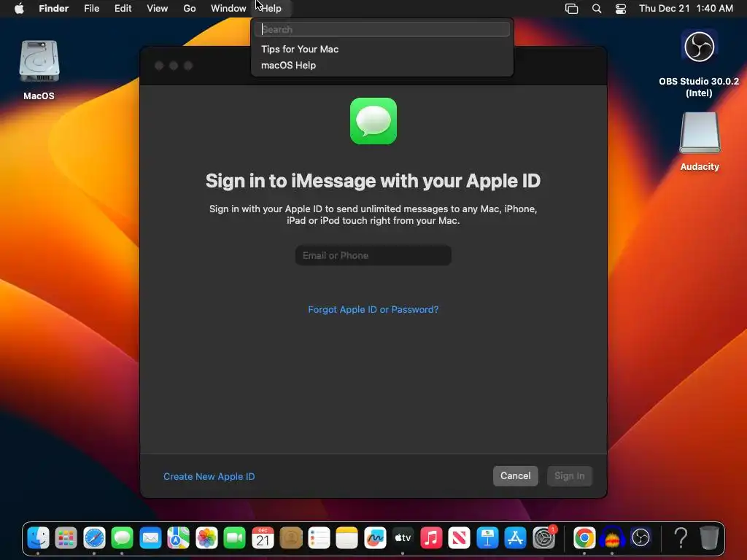Open System Settings with badge in dock
The height and width of the screenshot is (560, 747).
click(x=544, y=538)
